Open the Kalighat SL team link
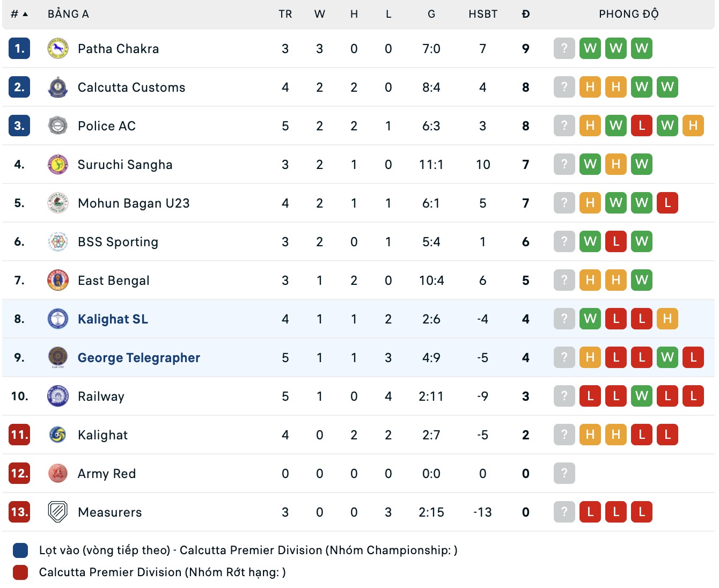Image resolution: width=719 pixels, height=588 pixels. coord(113,319)
